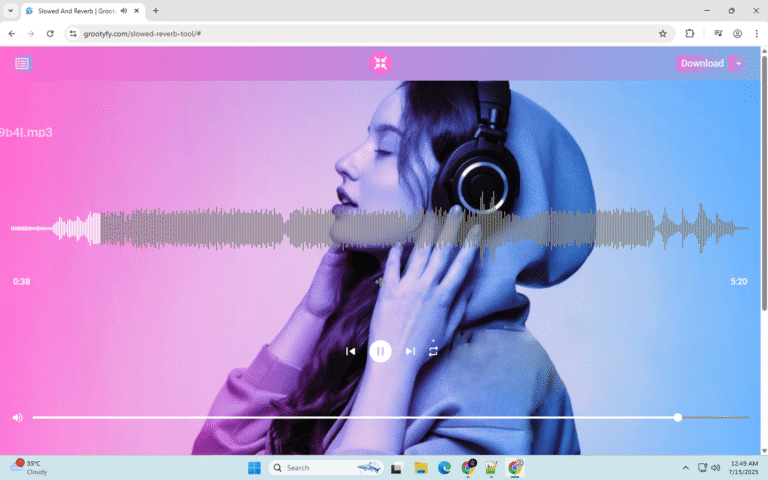Expand the Download options arrow

(738, 63)
